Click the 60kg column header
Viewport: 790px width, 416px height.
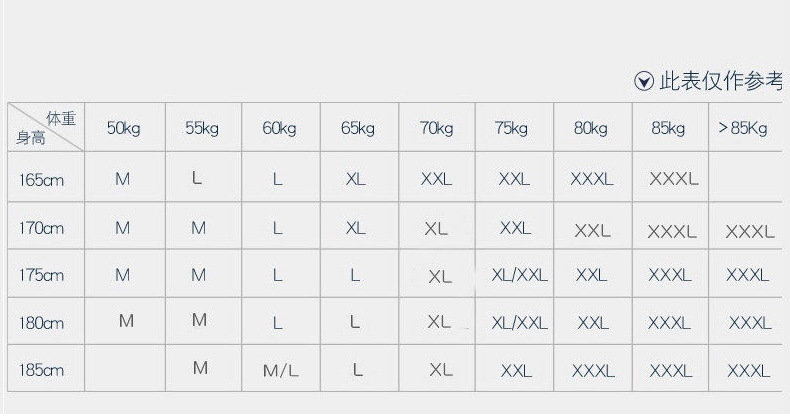[x=279, y=128]
